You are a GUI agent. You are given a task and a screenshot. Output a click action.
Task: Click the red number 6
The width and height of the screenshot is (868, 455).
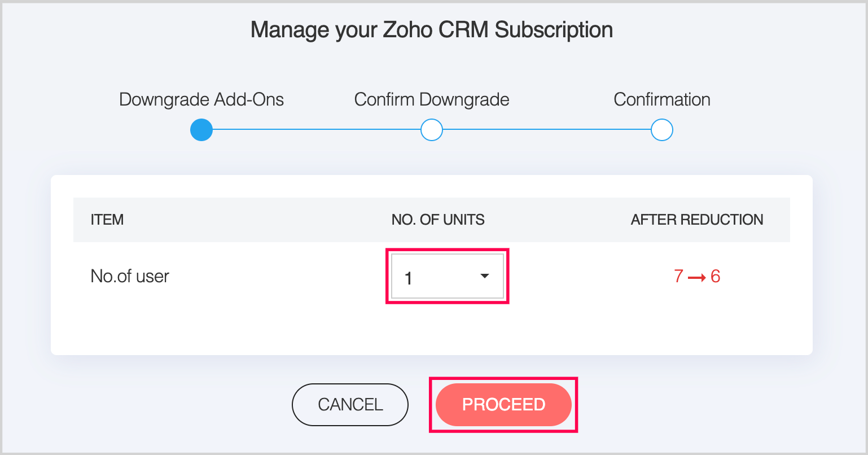715,277
